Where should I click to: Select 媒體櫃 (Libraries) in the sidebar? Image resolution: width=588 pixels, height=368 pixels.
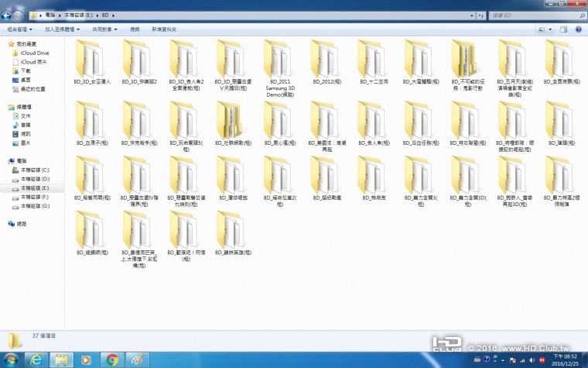24,107
